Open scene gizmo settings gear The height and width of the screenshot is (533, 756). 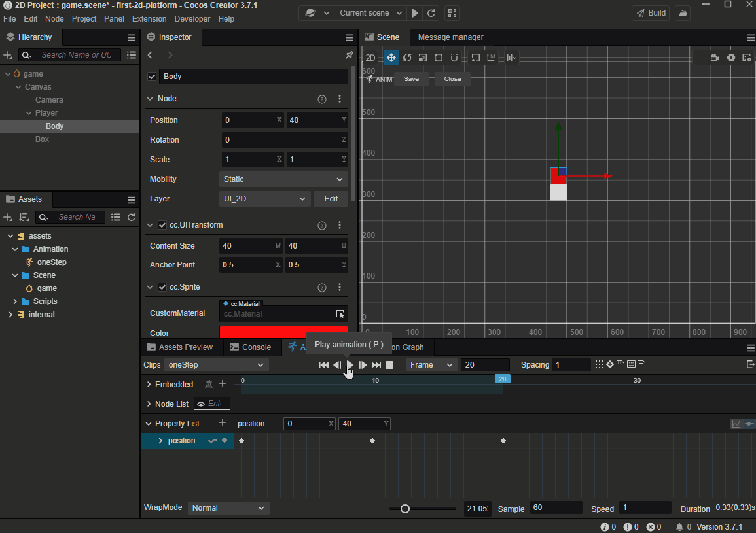coord(731,58)
